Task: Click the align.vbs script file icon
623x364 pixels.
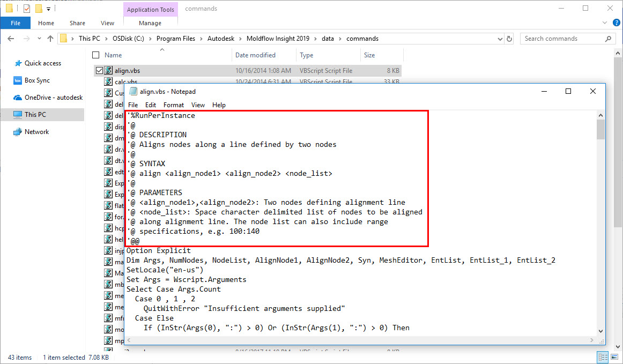Action: click(x=108, y=70)
